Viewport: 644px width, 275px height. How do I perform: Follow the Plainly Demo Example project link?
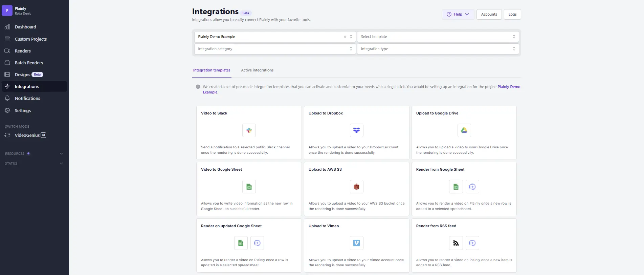[x=509, y=87]
